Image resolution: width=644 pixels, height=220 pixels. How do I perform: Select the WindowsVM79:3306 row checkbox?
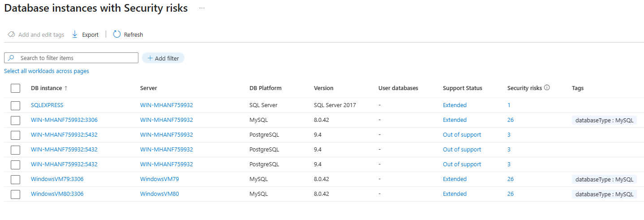(x=16, y=179)
